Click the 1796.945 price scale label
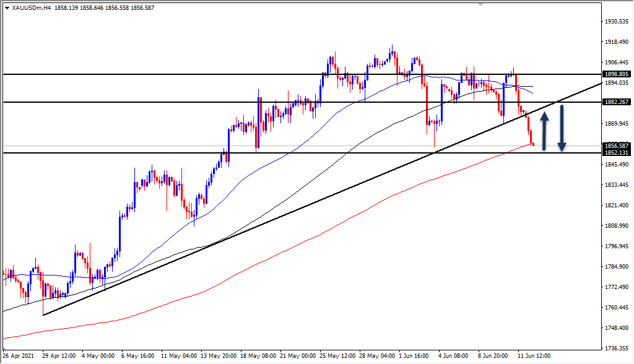This screenshot has height=364, width=634. pyautogui.click(x=617, y=246)
